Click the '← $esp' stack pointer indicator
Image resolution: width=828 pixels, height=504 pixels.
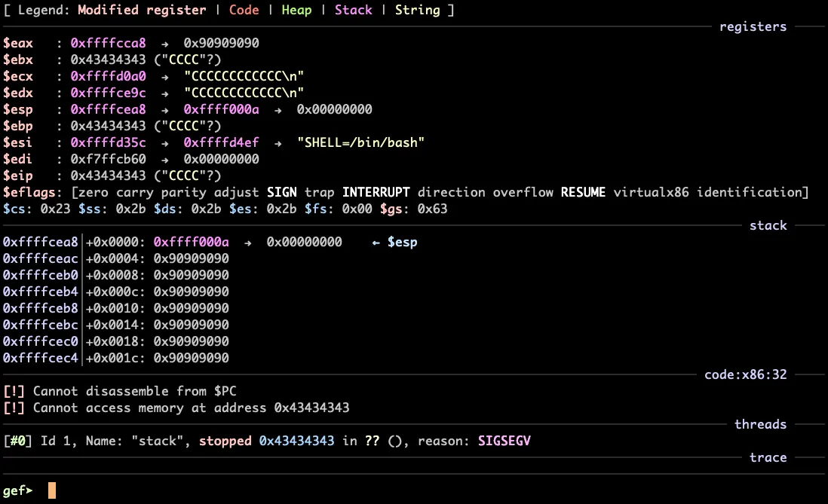tap(394, 242)
